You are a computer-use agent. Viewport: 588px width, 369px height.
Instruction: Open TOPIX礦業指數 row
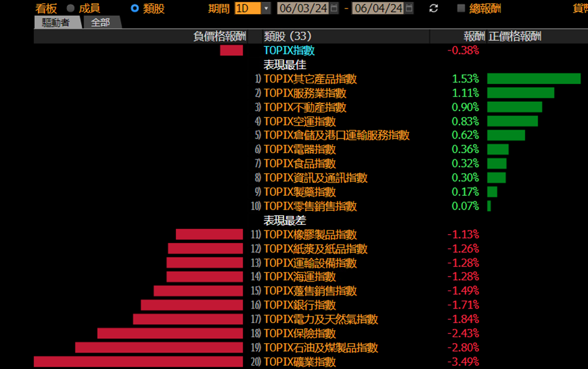pyautogui.click(x=299, y=362)
